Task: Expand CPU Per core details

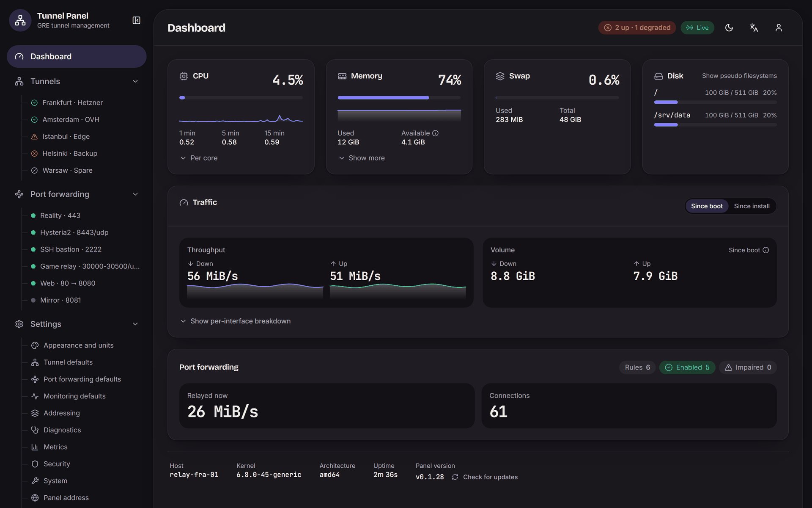Action: (x=198, y=158)
